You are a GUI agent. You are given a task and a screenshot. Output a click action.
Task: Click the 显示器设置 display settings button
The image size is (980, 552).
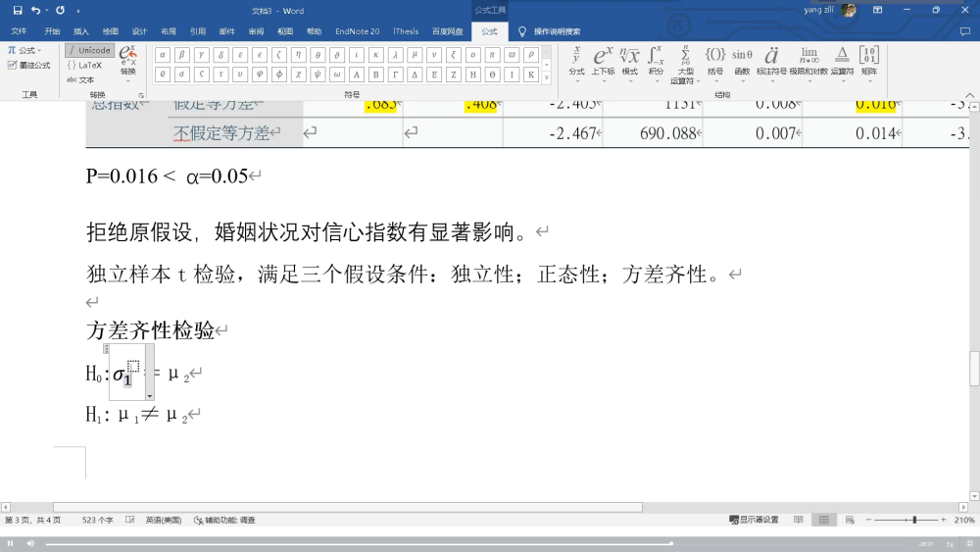point(755,520)
